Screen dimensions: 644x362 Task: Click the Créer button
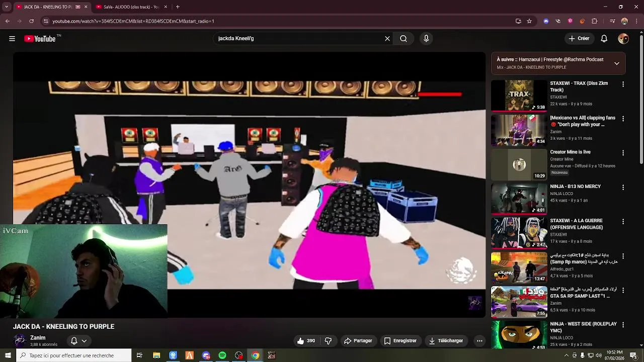point(579,39)
